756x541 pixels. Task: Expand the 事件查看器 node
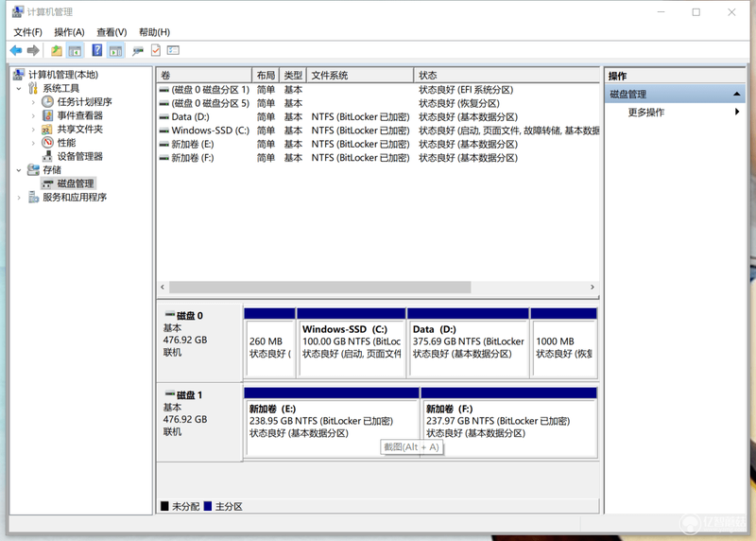click(x=33, y=115)
